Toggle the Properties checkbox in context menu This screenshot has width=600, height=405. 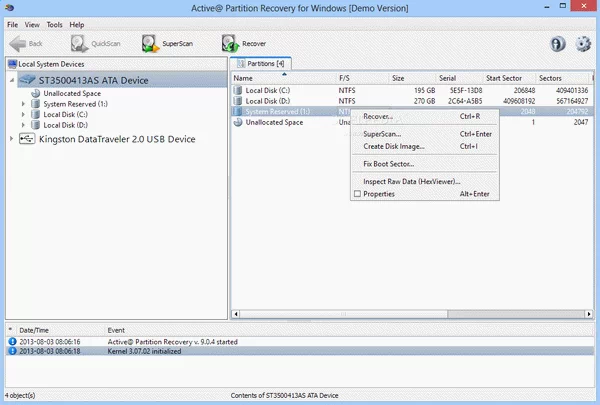(357, 194)
